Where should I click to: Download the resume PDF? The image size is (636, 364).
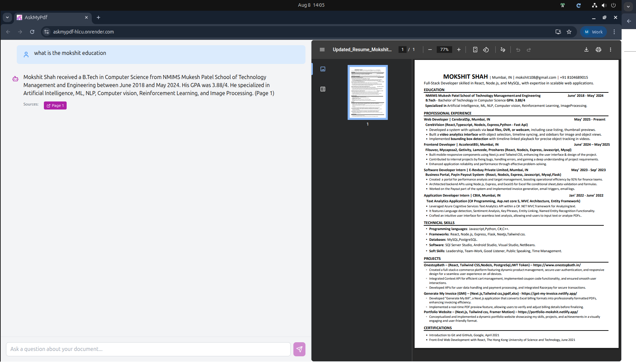pyautogui.click(x=586, y=50)
